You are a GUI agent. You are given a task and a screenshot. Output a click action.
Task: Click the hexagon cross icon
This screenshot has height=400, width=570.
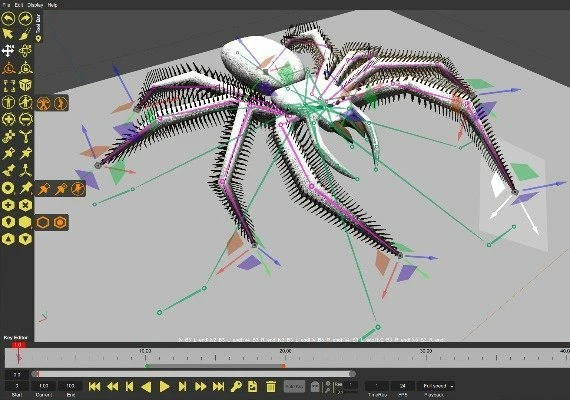(x=25, y=205)
